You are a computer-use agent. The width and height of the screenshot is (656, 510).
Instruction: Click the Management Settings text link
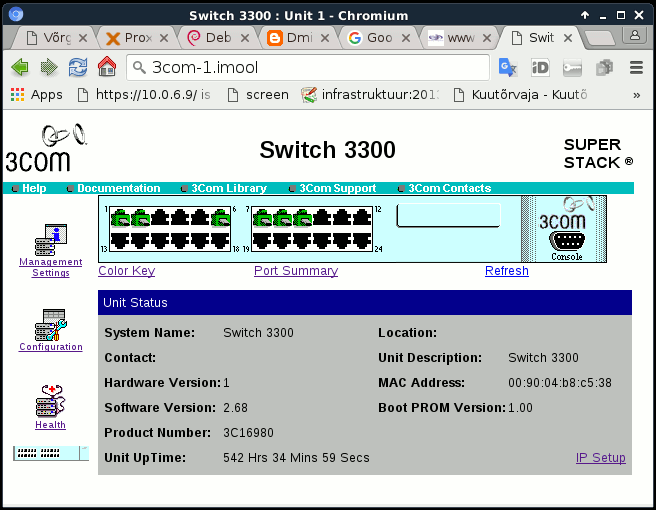coord(51,267)
